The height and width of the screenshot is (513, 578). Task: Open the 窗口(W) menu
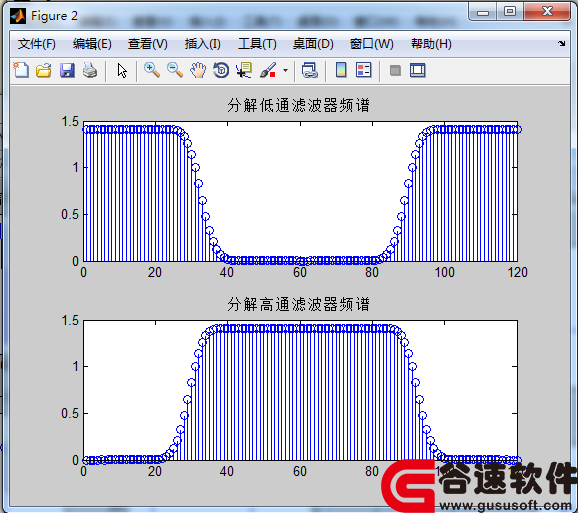[372, 44]
